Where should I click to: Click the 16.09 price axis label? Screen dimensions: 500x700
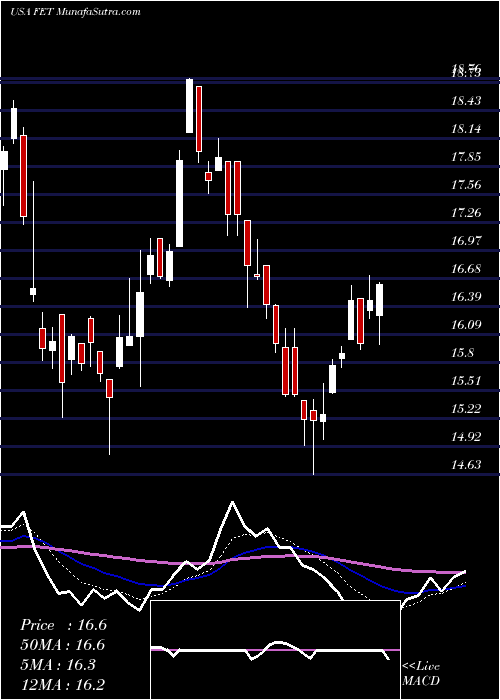pos(467,325)
